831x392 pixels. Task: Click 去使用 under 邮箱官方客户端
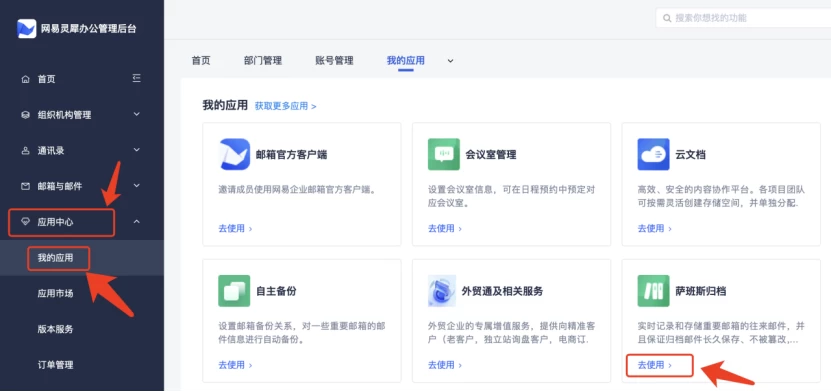coord(235,228)
